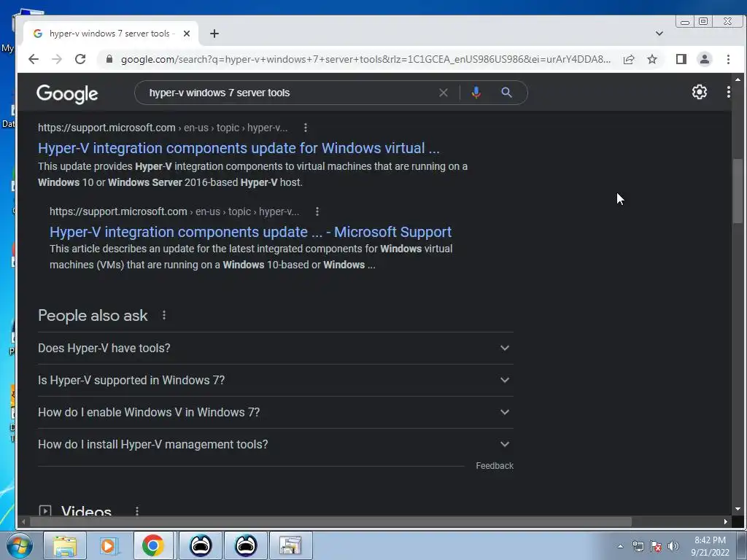Click scroll right arrow at bottom

pos(726,522)
